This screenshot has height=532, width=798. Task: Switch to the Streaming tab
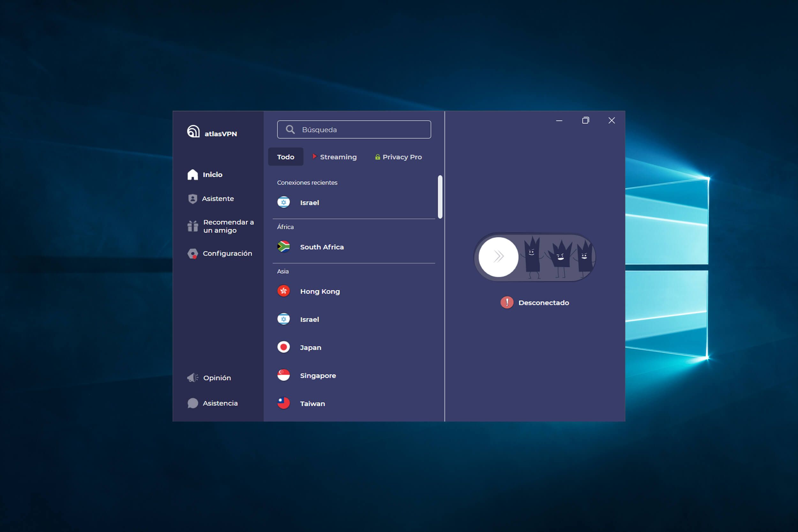pyautogui.click(x=335, y=157)
